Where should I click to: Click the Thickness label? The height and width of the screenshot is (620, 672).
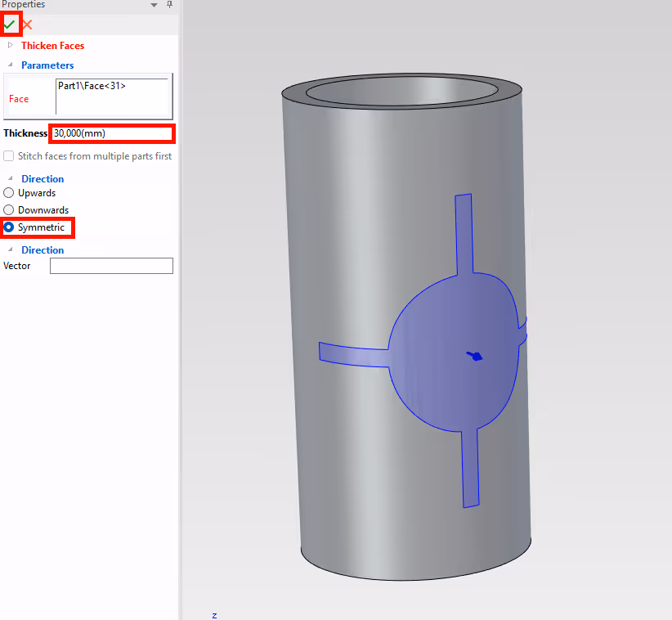coord(25,133)
